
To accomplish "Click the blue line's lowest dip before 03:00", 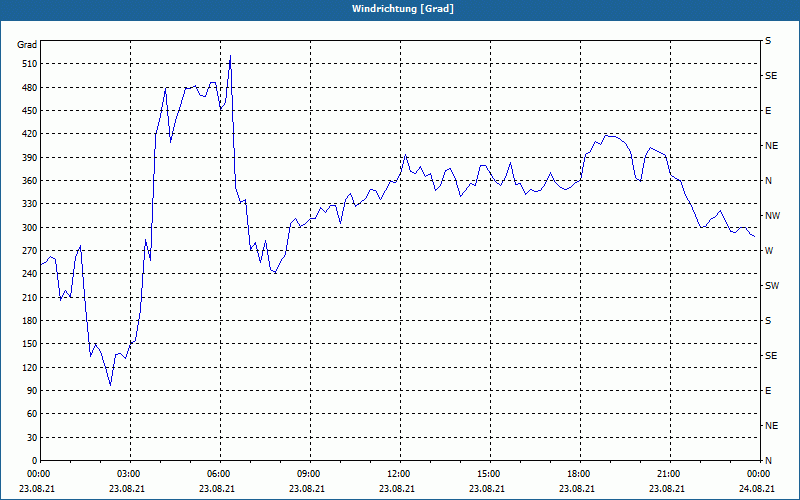I will [x=110, y=385].
